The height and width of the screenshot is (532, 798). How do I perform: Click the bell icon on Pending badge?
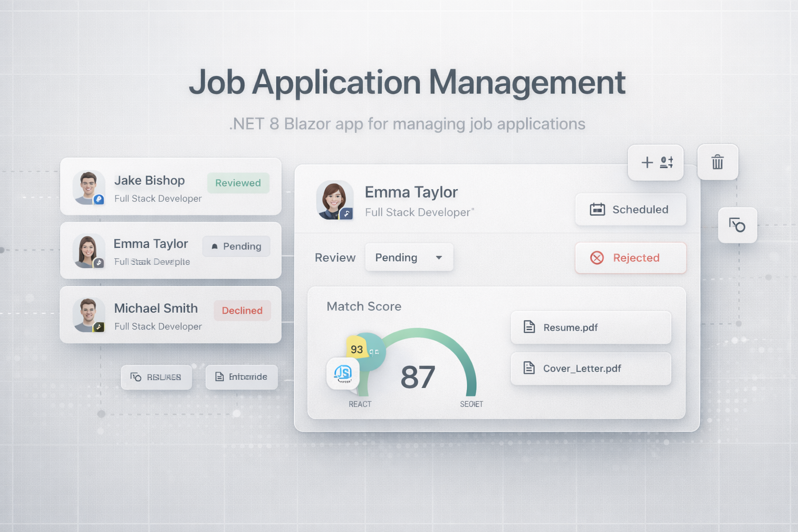[x=215, y=247]
